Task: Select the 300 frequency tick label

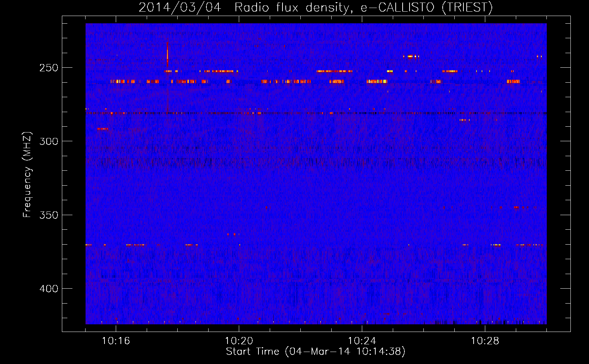Action: coord(49,141)
